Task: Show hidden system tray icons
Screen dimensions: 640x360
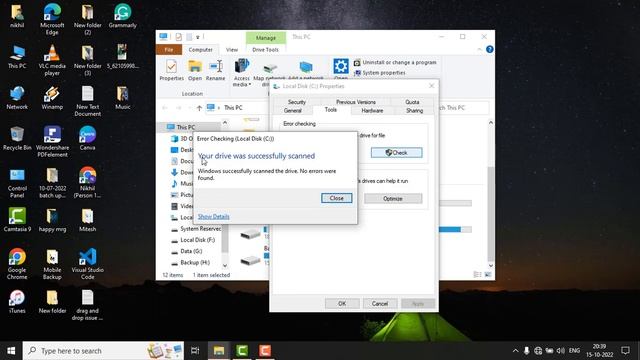Action: coord(515,351)
